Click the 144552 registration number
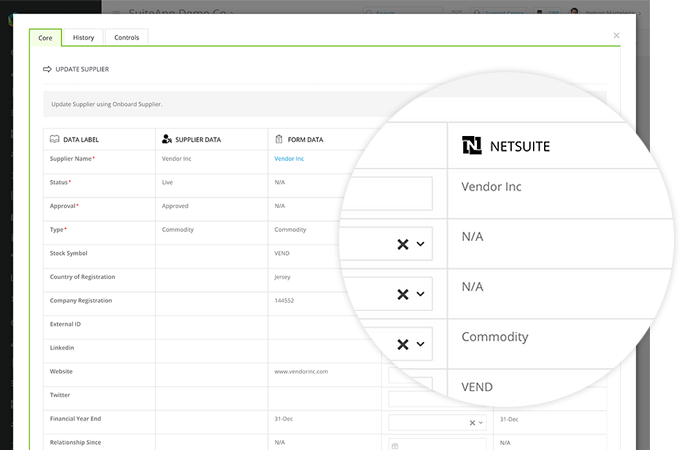683x450 pixels. pos(284,300)
